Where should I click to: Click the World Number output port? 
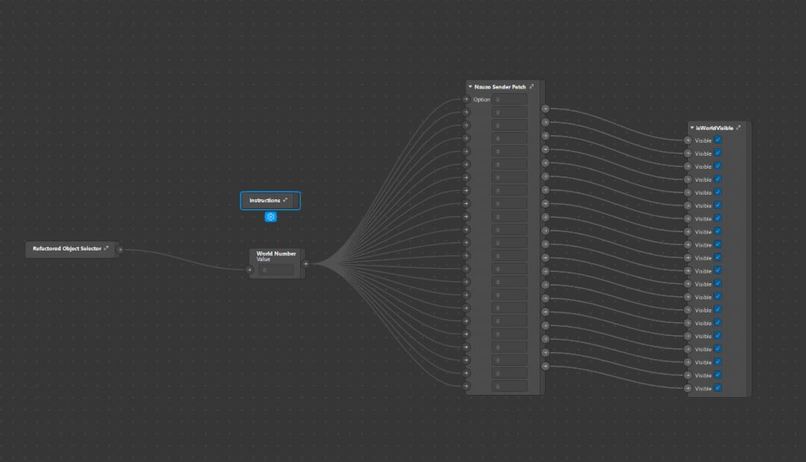(x=306, y=264)
